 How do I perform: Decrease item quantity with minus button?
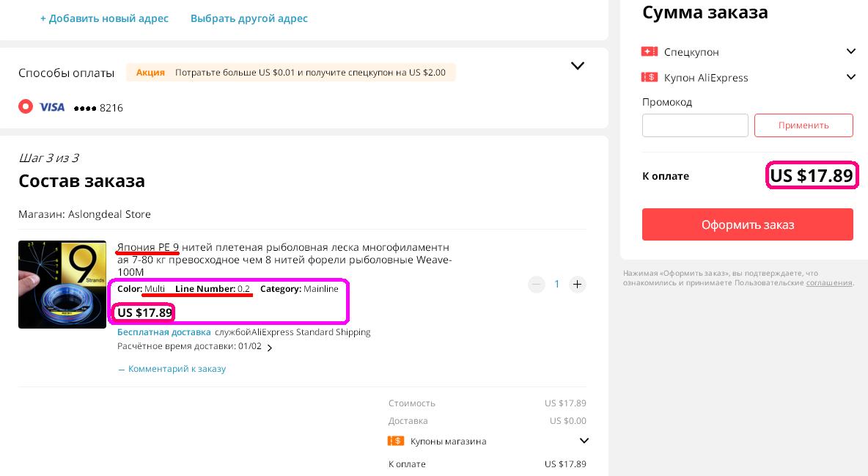click(537, 284)
